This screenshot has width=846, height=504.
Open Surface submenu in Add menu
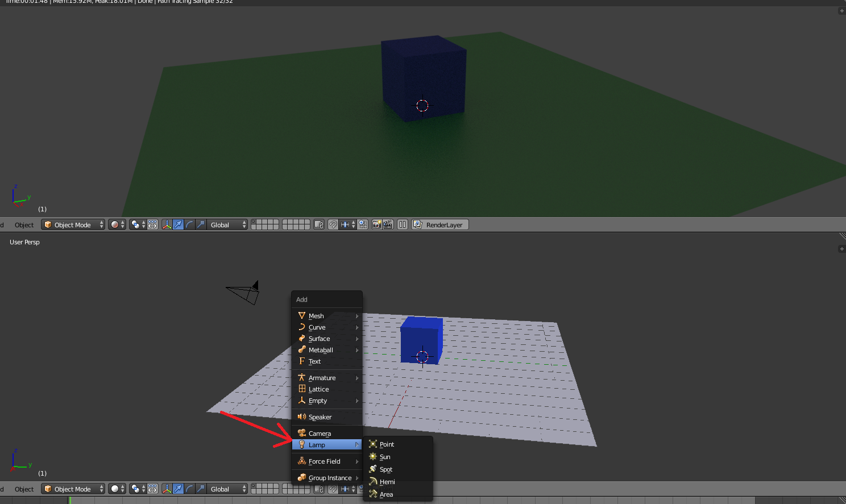coord(327,338)
